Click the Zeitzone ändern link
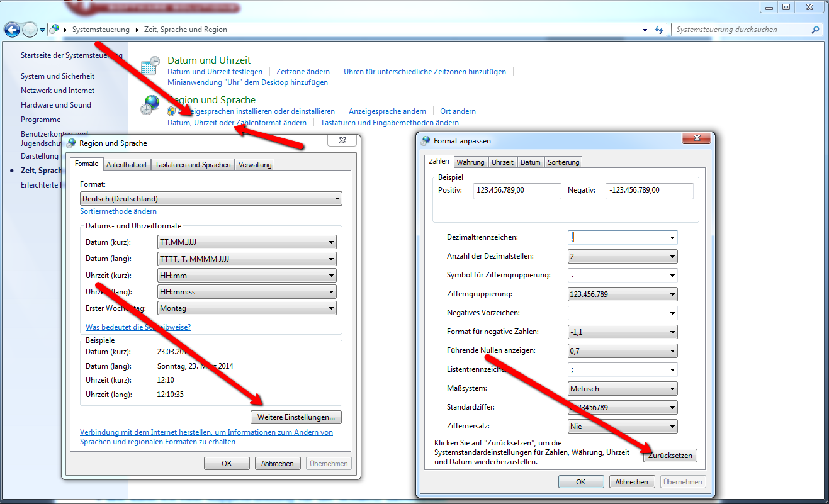The height and width of the screenshot is (504, 829). [x=303, y=72]
